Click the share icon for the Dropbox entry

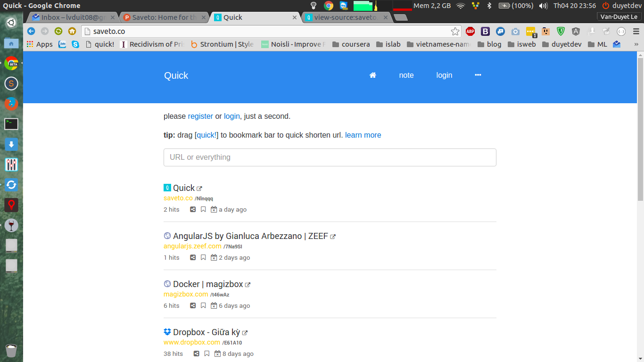[196, 354]
